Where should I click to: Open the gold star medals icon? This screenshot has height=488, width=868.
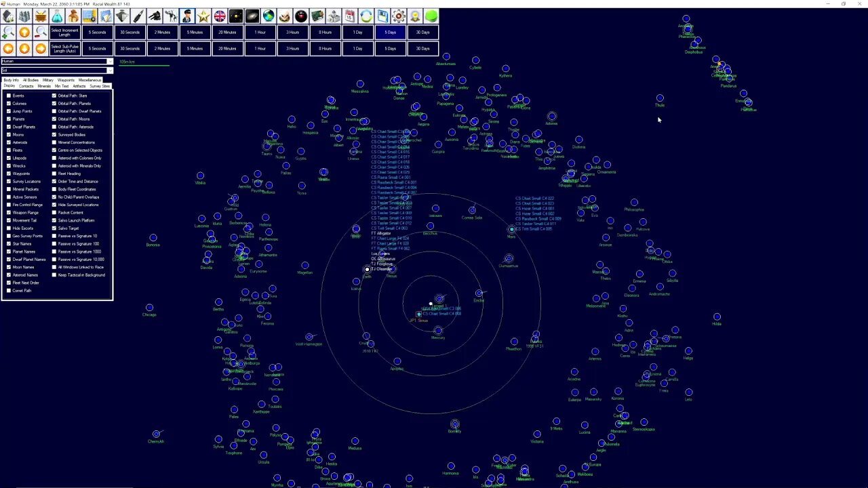(x=203, y=16)
